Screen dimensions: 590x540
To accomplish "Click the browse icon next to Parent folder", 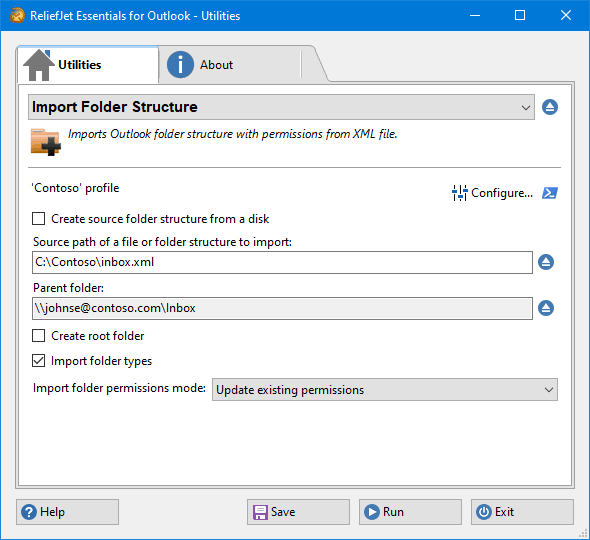I will pyautogui.click(x=546, y=308).
